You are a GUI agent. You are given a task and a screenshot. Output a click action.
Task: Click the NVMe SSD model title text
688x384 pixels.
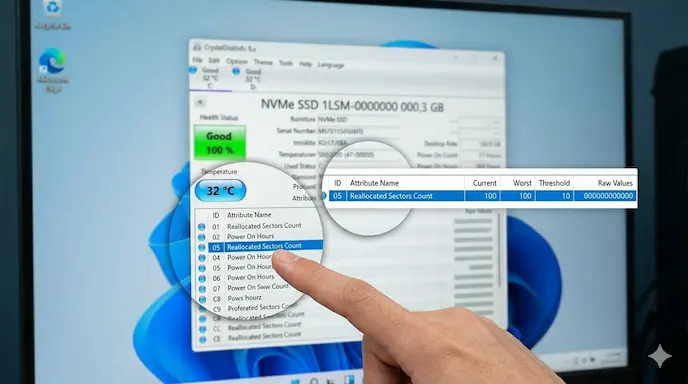(x=352, y=106)
